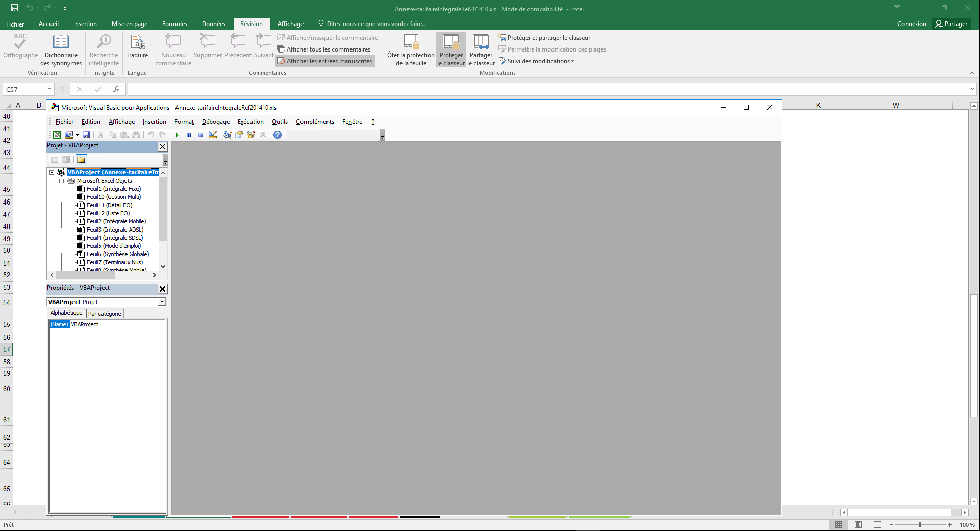Toggle Protéger le classeur protection
Screen dimensions: 980x531
click(x=450, y=49)
